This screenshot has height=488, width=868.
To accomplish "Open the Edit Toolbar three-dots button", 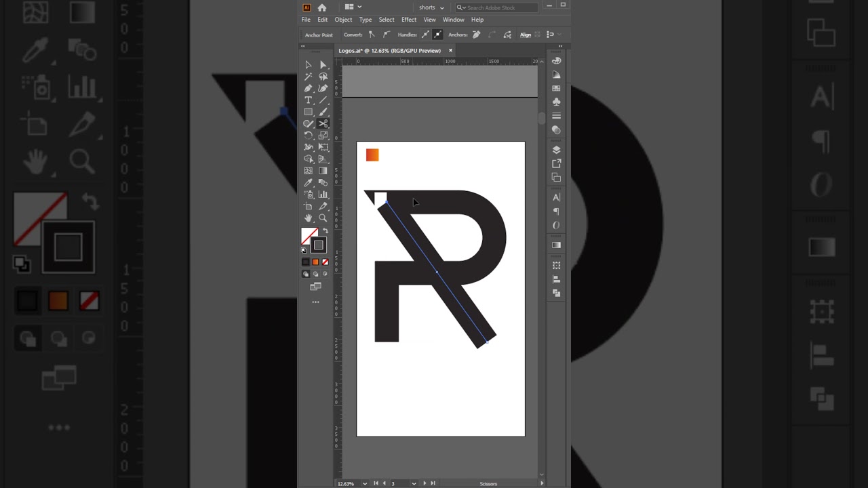I will coord(315,302).
